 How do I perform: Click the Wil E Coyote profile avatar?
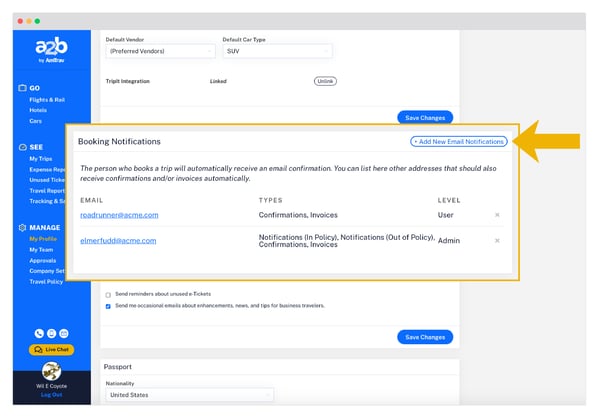pos(51,370)
